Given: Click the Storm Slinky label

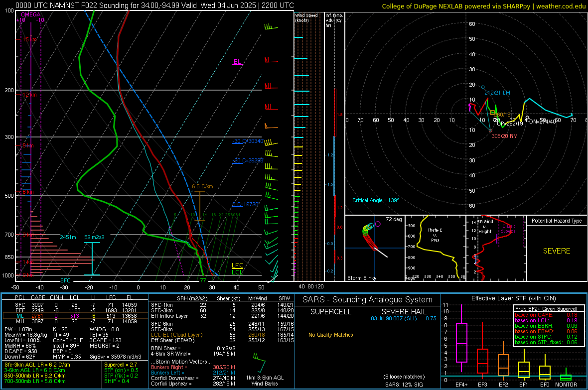Looking at the screenshot, I should point(361,278).
